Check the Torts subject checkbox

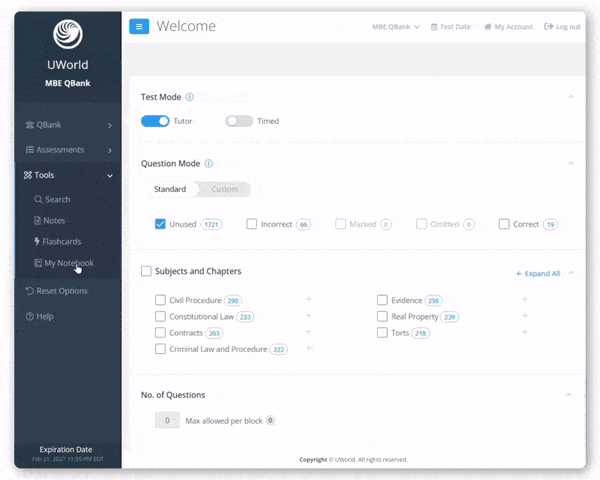pos(382,333)
